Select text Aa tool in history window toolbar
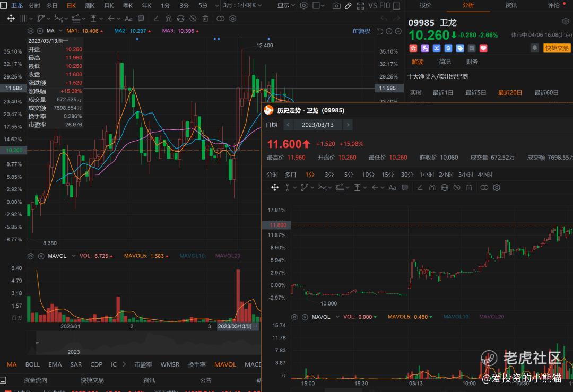The image size is (573, 392). click(393, 187)
